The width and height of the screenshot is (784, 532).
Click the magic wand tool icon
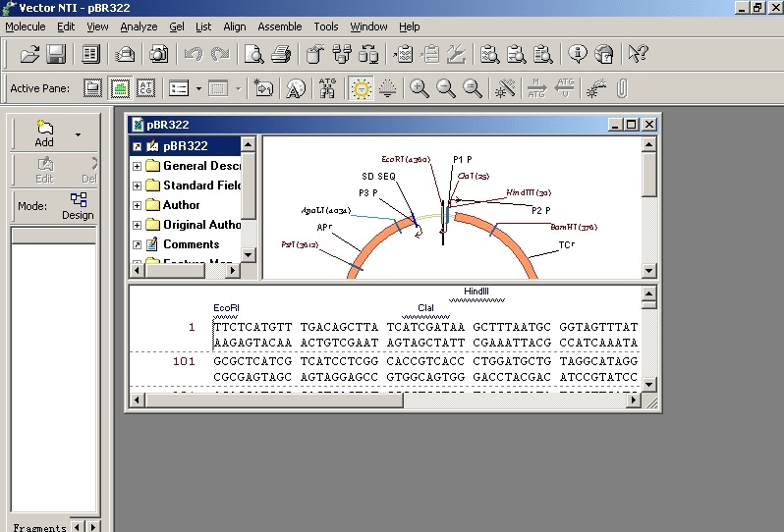pyautogui.click(x=505, y=88)
